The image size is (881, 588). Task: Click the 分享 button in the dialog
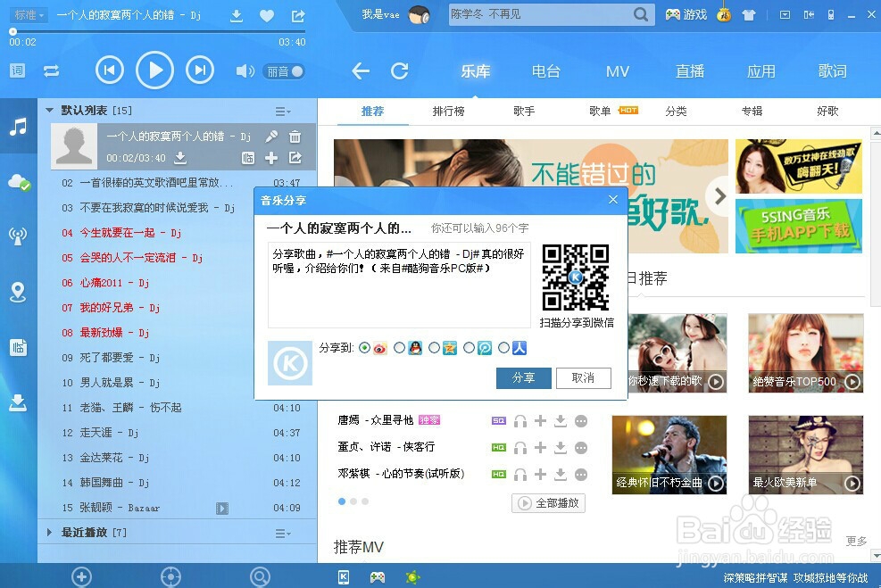click(x=524, y=378)
